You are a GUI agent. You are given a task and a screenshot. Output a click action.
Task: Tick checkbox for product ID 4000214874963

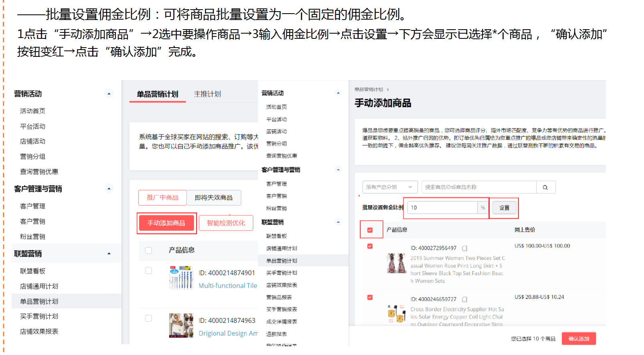[x=148, y=318]
